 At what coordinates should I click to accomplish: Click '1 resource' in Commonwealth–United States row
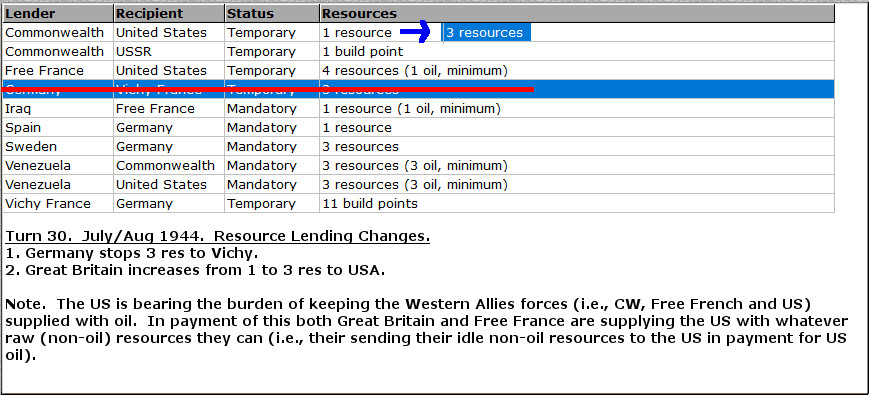click(x=357, y=33)
